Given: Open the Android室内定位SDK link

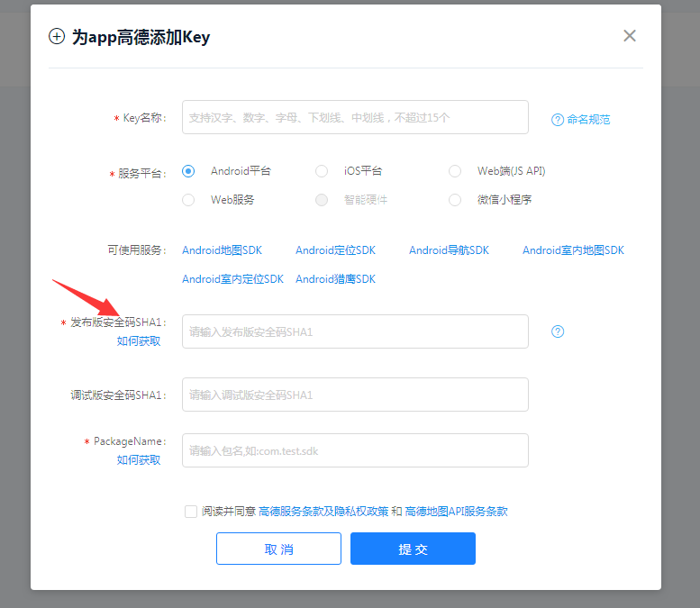Looking at the screenshot, I should click(232, 279).
